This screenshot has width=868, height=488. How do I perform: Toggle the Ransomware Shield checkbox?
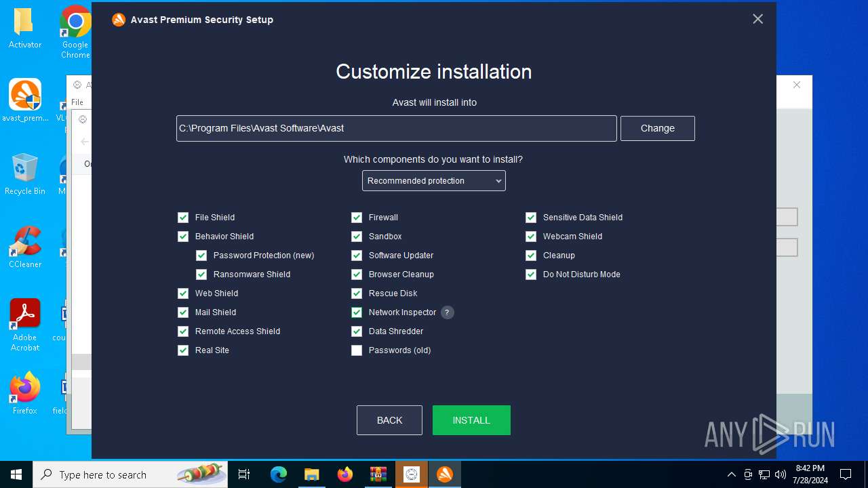[x=201, y=274]
